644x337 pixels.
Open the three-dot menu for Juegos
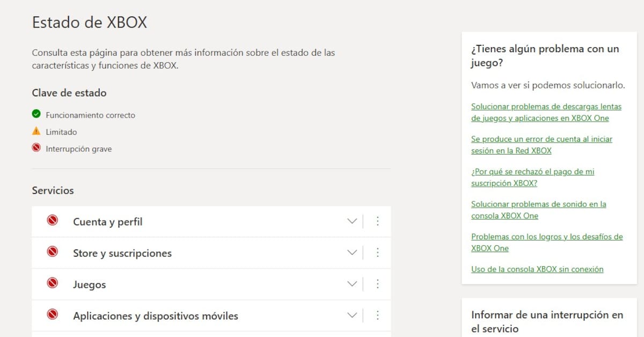377,284
